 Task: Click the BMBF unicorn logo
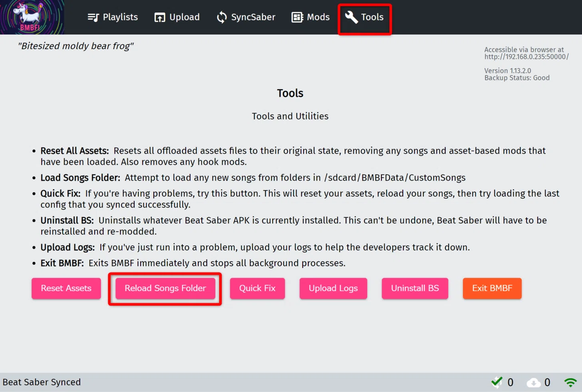32,17
